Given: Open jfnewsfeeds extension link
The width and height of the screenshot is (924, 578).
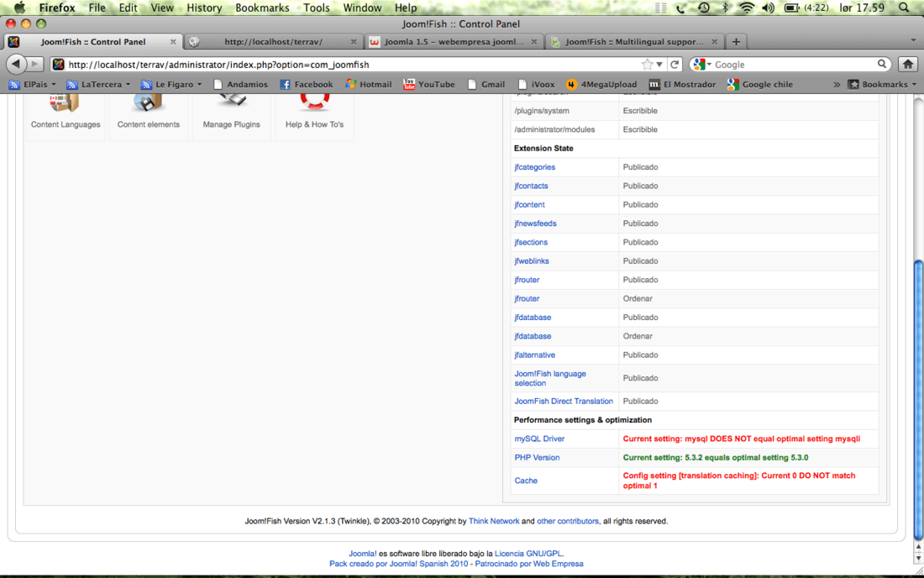Looking at the screenshot, I should [x=535, y=224].
